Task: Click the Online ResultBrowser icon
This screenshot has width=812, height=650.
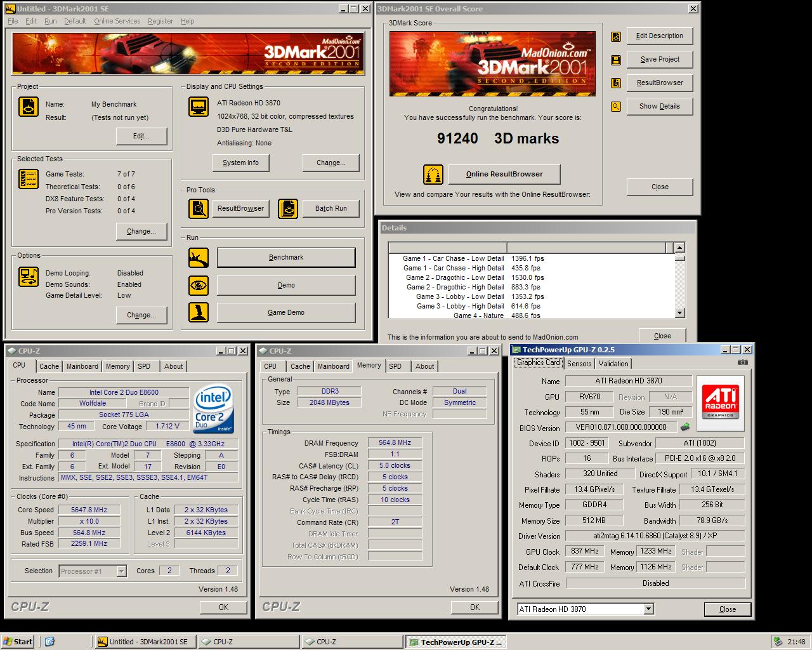Action: (433, 175)
